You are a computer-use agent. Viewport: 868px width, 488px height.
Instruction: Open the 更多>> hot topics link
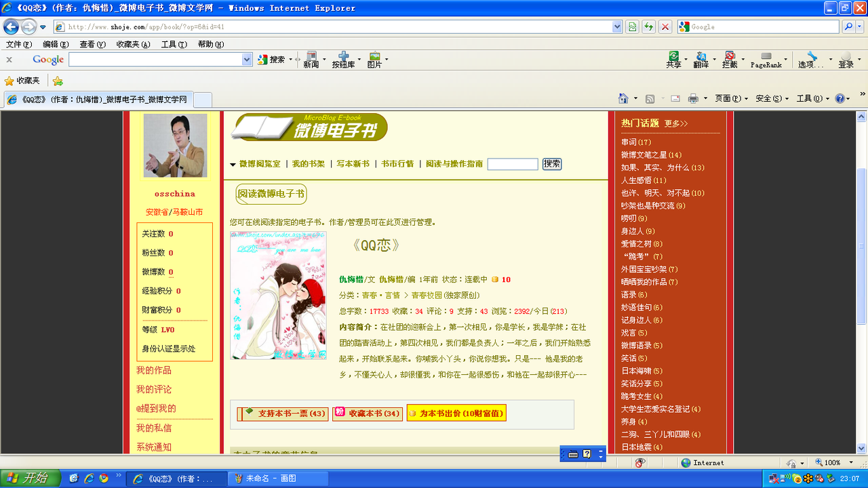pyautogui.click(x=676, y=123)
